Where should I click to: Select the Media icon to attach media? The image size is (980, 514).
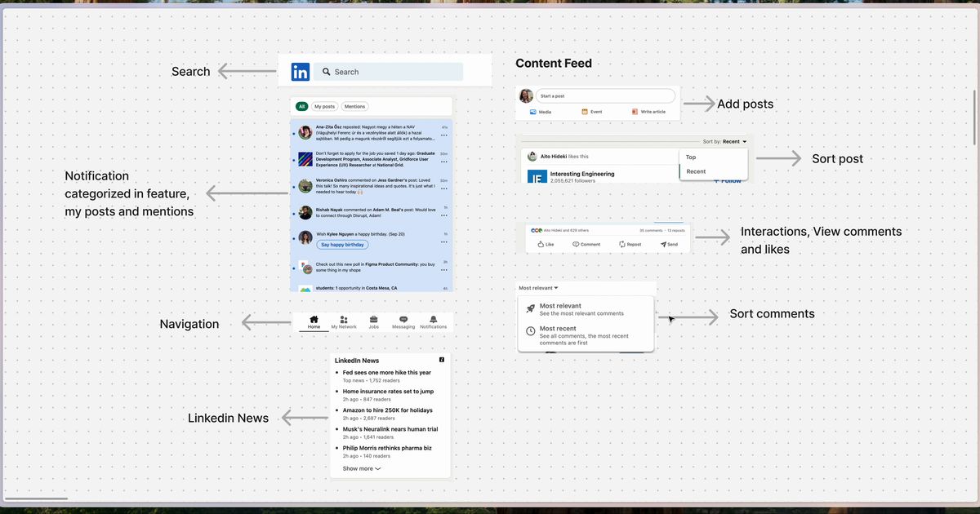coord(535,111)
